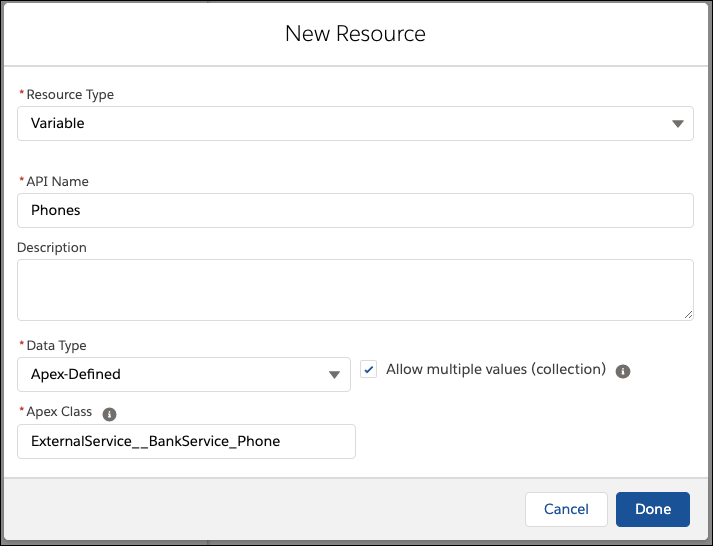The image size is (713, 546).
Task: Show info tooltip next to Apex Class
Action: [109, 414]
